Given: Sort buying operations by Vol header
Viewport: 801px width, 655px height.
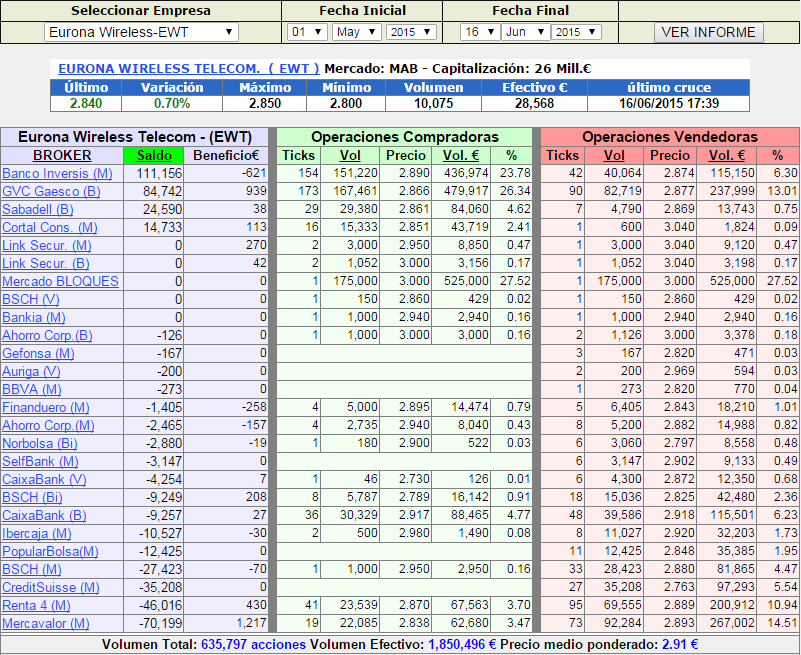Looking at the screenshot, I should (x=350, y=155).
